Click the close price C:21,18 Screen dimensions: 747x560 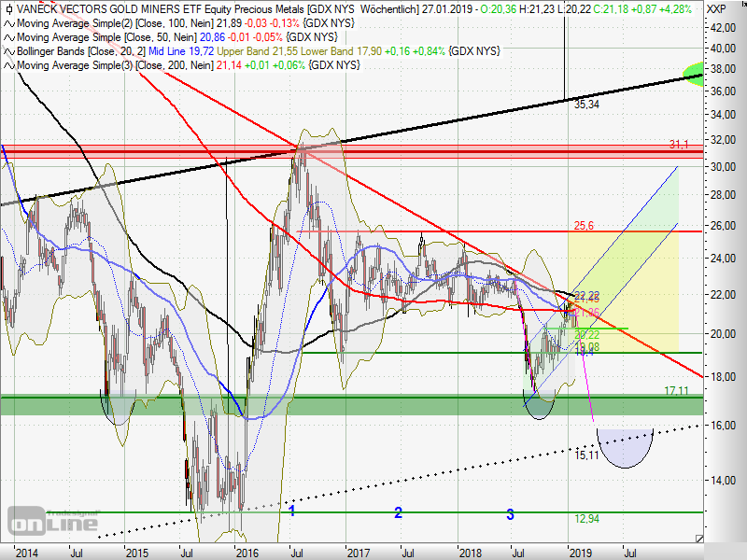612,9
